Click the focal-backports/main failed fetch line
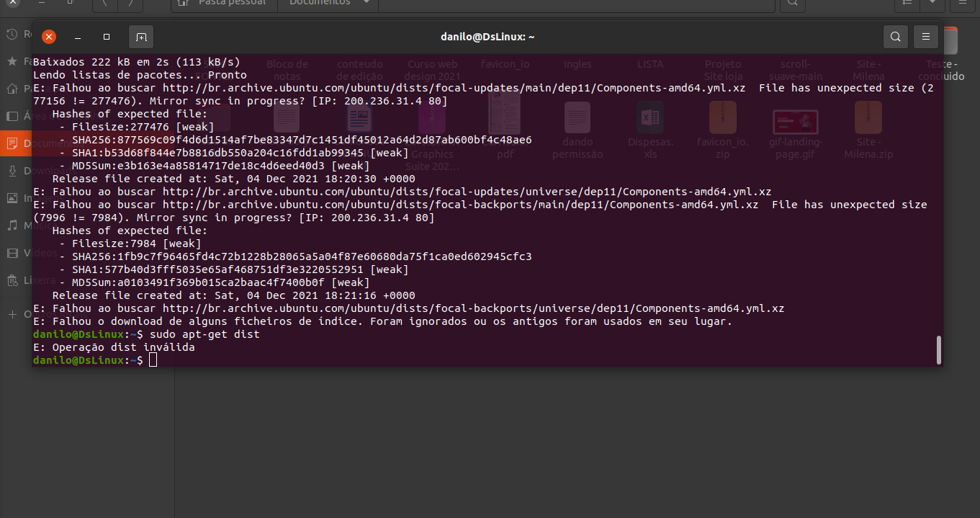The image size is (980, 518). tap(480, 205)
